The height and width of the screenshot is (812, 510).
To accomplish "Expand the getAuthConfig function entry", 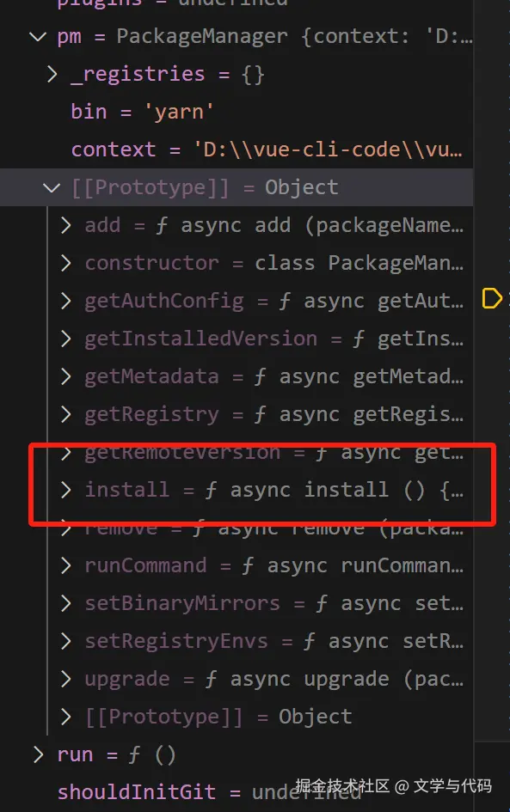I will [x=66, y=301].
